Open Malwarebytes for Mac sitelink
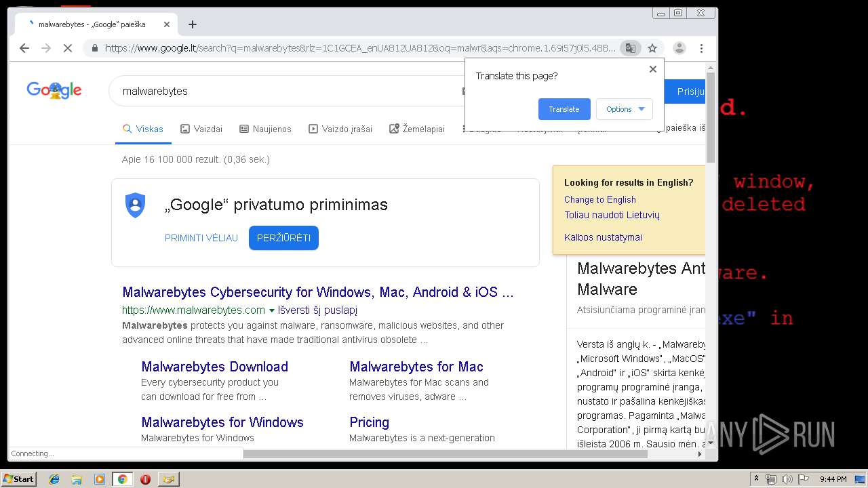Screen dimensions: 868x488 416,367
